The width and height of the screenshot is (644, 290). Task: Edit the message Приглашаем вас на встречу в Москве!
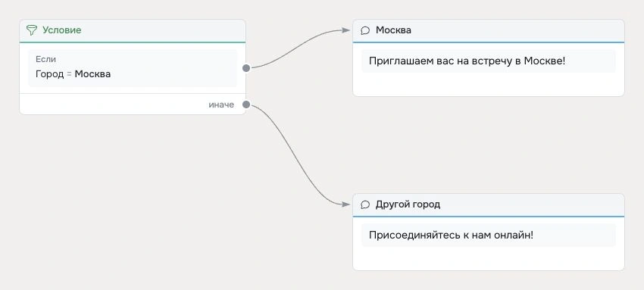tap(489, 61)
